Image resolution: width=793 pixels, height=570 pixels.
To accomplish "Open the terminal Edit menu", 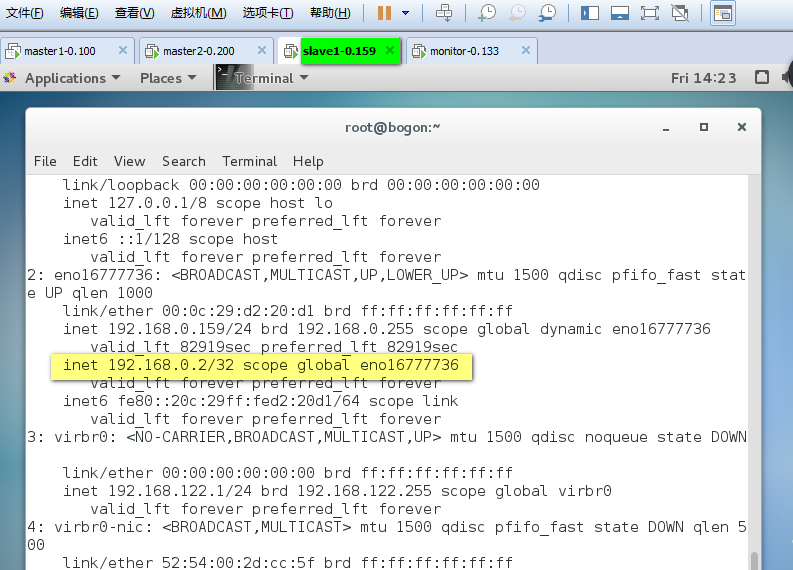I will pyautogui.click(x=85, y=161).
